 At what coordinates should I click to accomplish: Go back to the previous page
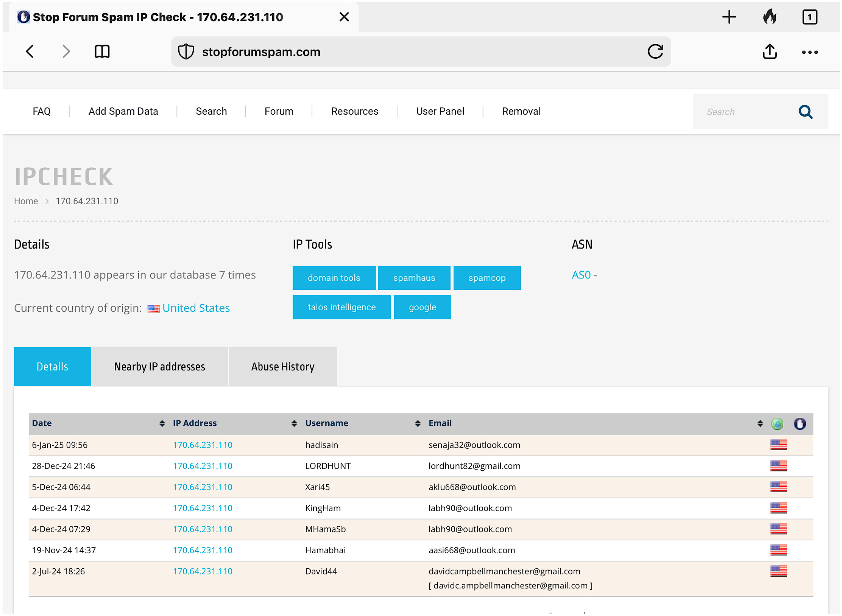(30, 51)
